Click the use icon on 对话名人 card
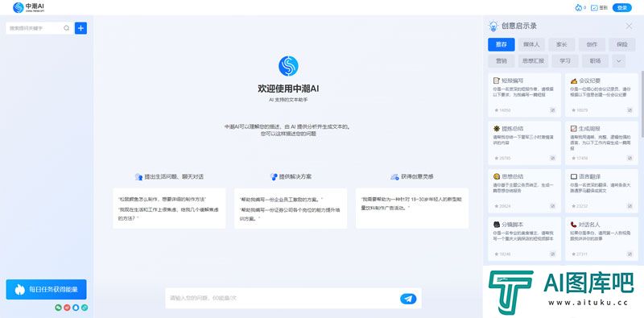Image resolution: width=644 pixels, height=318 pixels. (x=630, y=254)
